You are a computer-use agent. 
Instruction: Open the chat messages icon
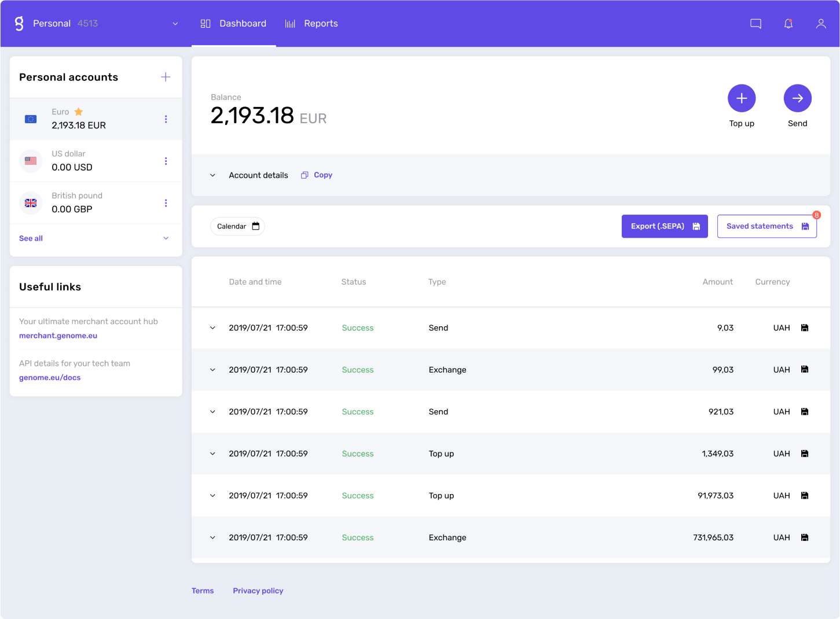(x=755, y=24)
